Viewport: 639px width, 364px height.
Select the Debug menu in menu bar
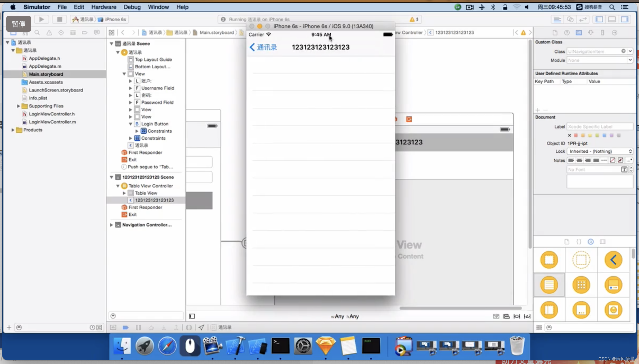point(132,7)
